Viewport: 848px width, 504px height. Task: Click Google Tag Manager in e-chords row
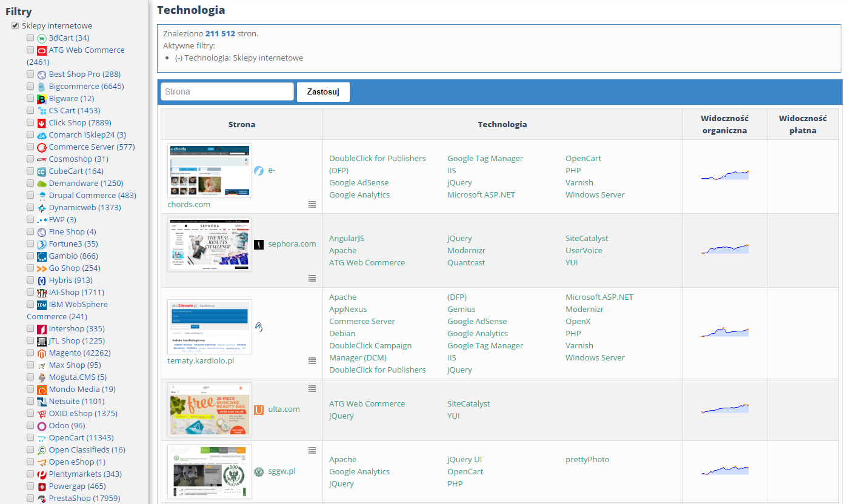click(485, 159)
